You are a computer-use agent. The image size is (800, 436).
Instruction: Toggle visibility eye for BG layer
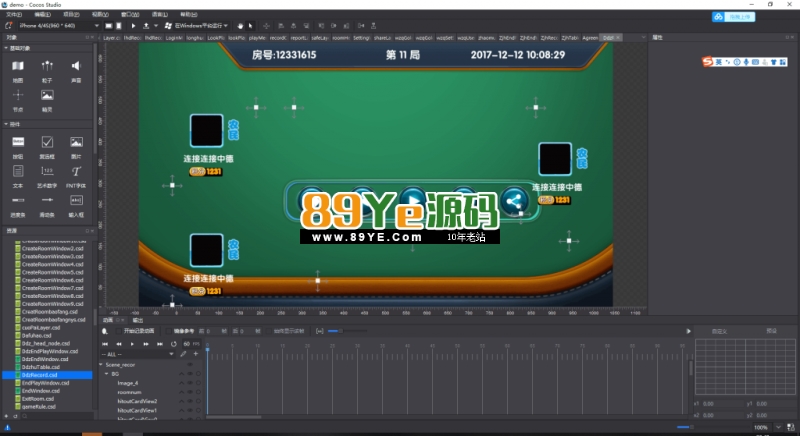click(x=190, y=374)
